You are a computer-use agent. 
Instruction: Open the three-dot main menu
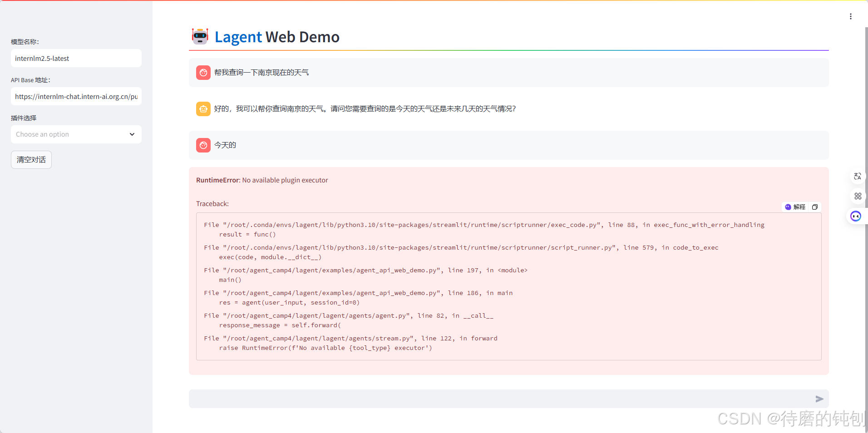tap(850, 16)
